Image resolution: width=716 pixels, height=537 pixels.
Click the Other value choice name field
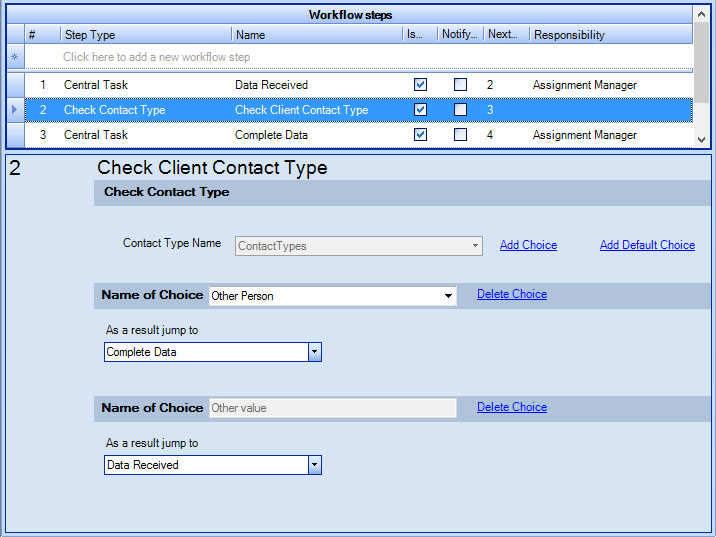(333, 408)
